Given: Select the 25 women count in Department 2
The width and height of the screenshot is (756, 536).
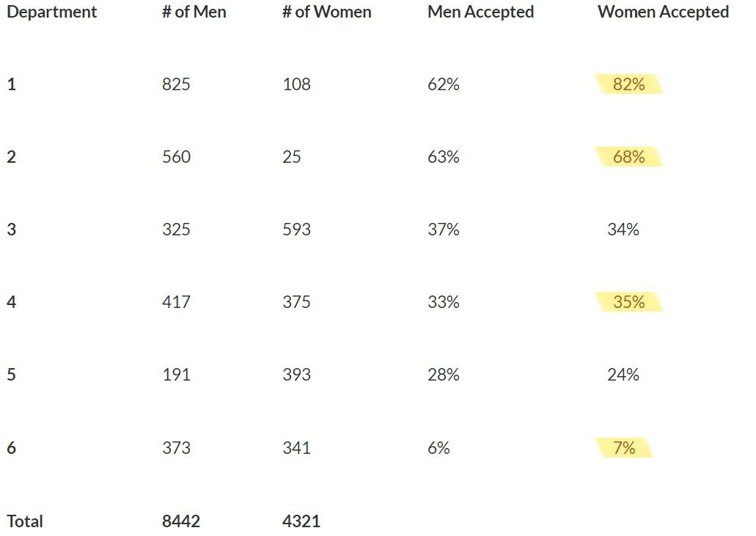Looking at the screenshot, I should pos(292,157).
